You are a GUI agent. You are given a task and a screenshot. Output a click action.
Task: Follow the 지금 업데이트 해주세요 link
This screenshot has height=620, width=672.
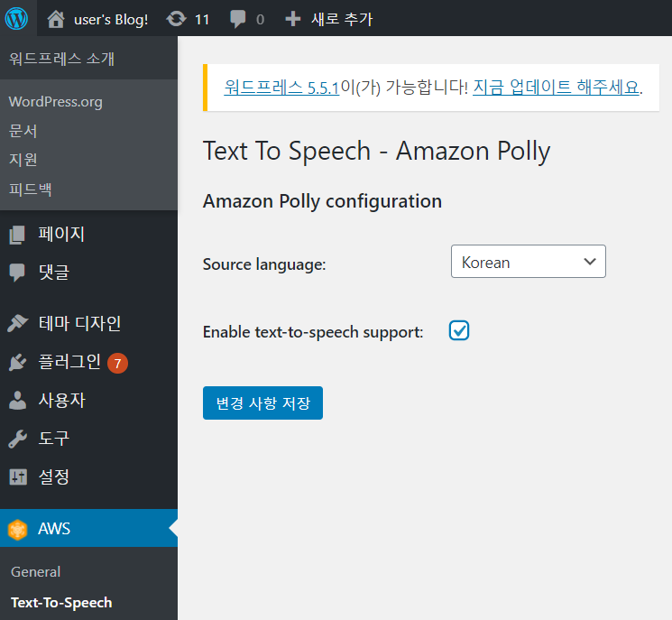(x=556, y=88)
